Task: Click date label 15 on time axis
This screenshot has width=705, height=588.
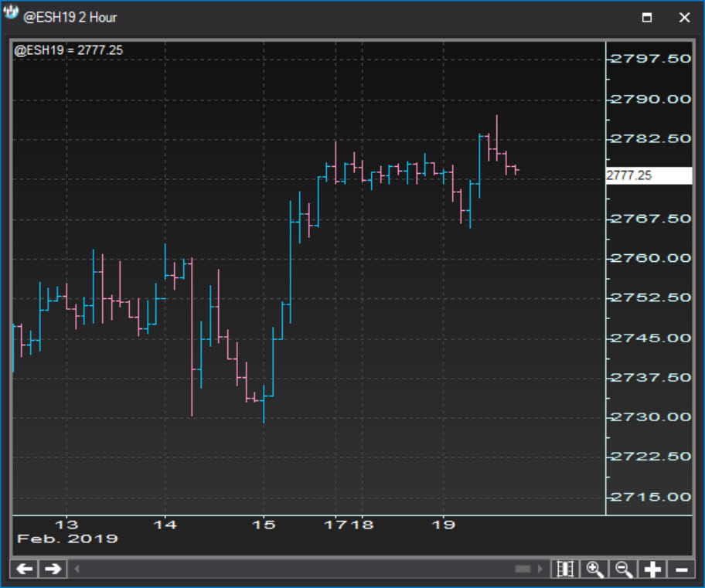Action: [x=264, y=525]
